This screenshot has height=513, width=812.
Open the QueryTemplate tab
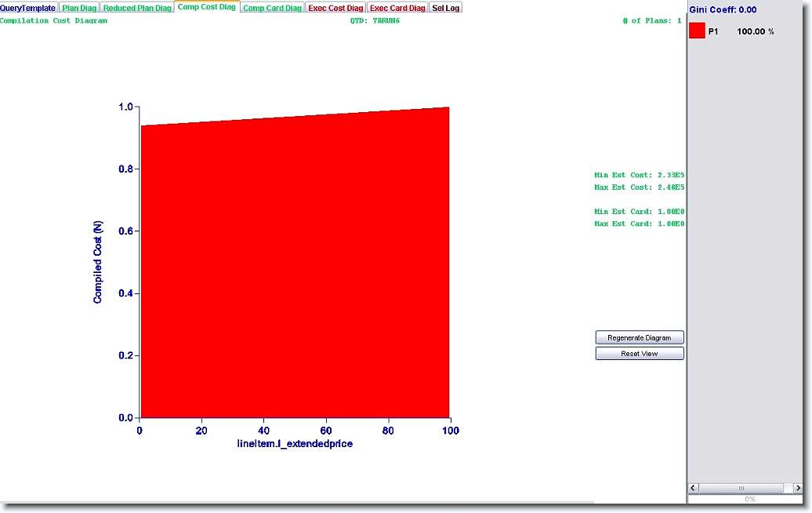(x=28, y=8)
